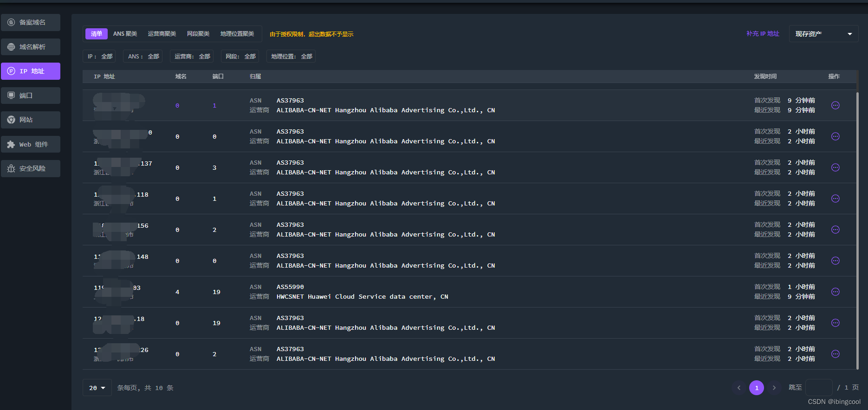
Task: Switch to the 网段聚类 tab
Action: pyautogui.click(x=198, y=34)
